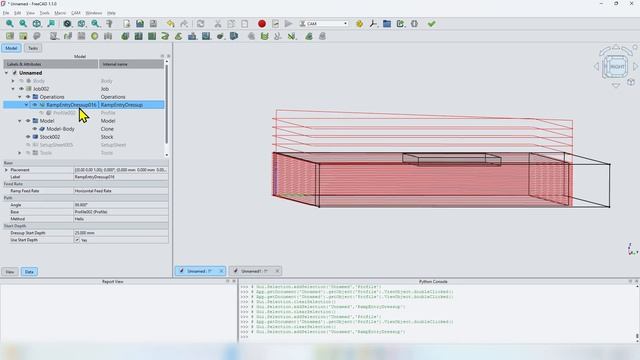Toggle visibility eye of Model folder
Image resolution: width=640 pixels, height=360 pixels.
(28, 121)
